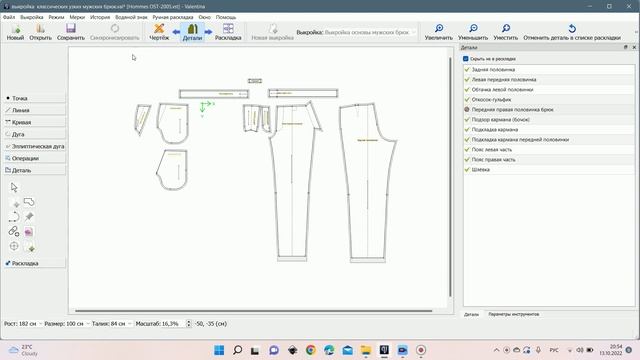Close the Детали dock panel

tap(634, 47)
